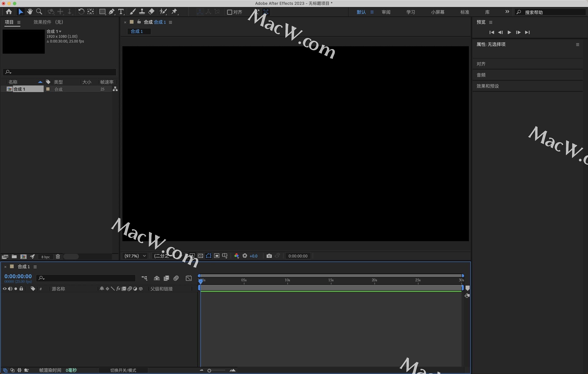Open the 97.7% magnification dropdown
Screen dimensions: 588x374
[x=135, y=256]
